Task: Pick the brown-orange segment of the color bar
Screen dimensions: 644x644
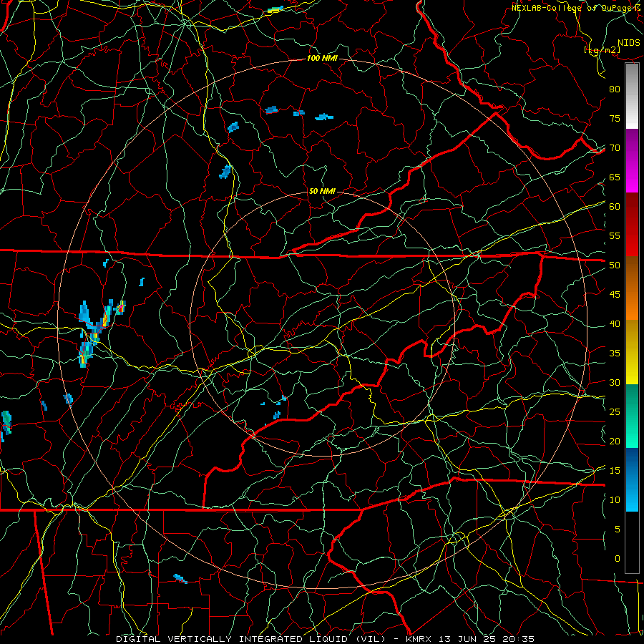Action: [632, 288]
